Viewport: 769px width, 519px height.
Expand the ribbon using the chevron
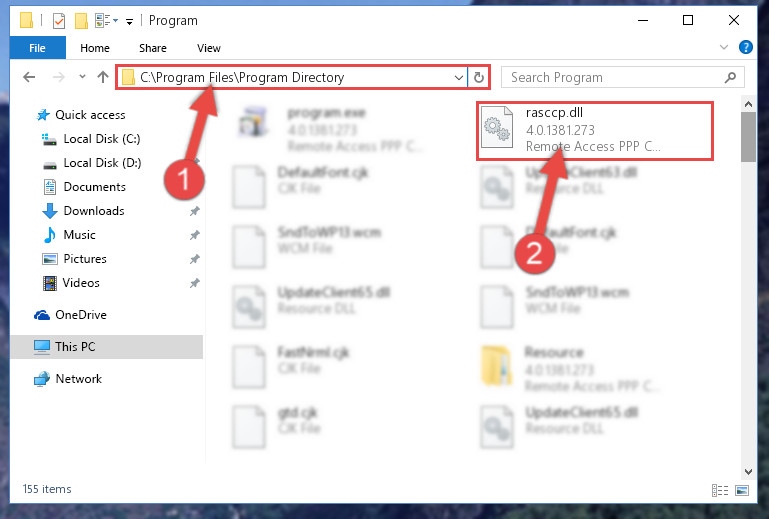(x=723, y=47)
